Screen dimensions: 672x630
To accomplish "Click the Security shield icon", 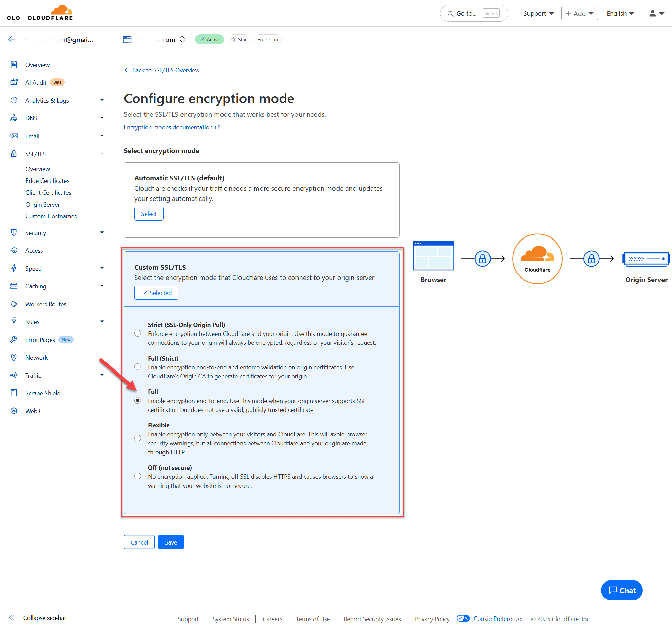I will pyautogui.click(x=14, y=232).
